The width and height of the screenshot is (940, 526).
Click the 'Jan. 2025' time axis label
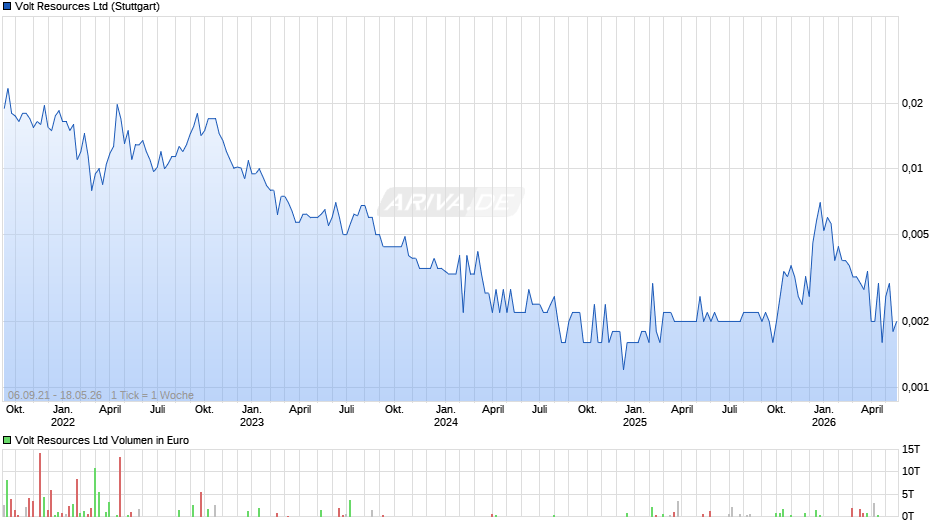pos(635,416)
